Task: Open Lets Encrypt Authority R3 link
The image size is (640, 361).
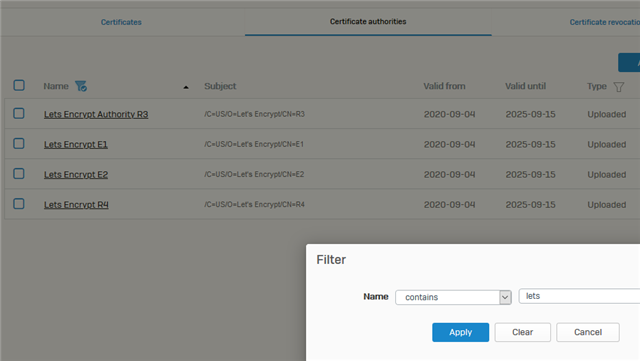Action: click(x=96, y=114)
